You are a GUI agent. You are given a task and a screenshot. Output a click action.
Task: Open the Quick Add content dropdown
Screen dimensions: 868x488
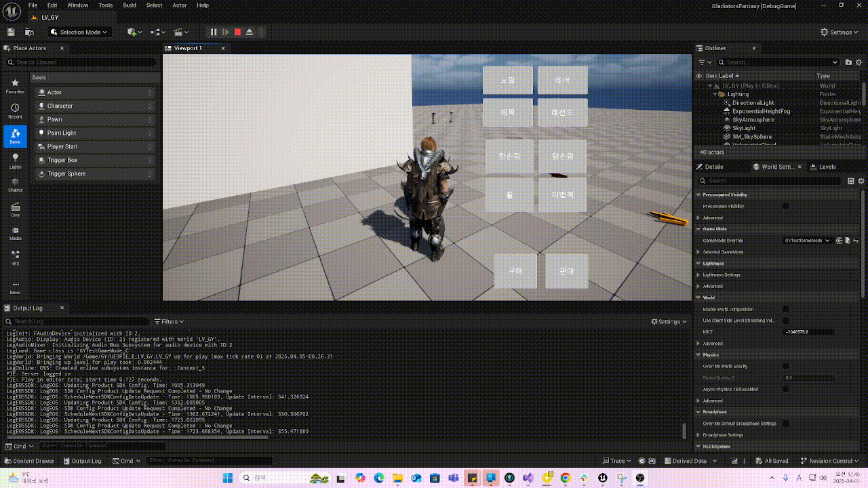tap(135, 32)
